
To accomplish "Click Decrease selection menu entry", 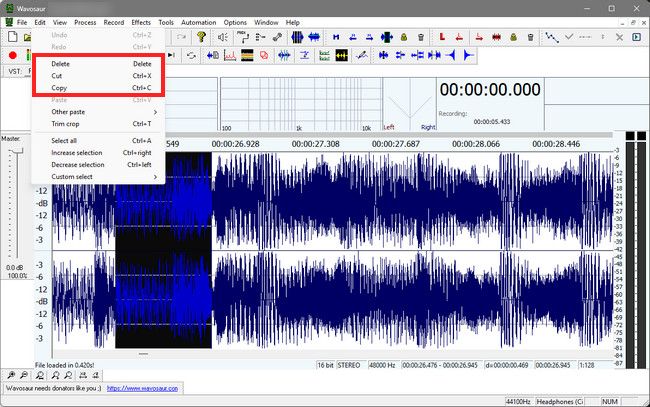I will (x=99, y=165).
